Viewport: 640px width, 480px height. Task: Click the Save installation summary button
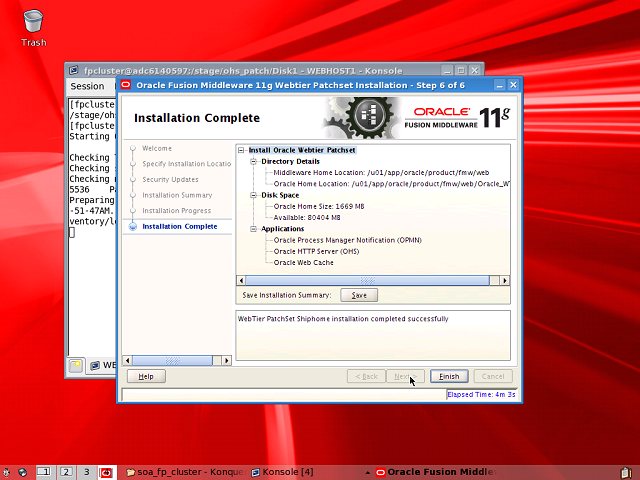pos(359,295)
